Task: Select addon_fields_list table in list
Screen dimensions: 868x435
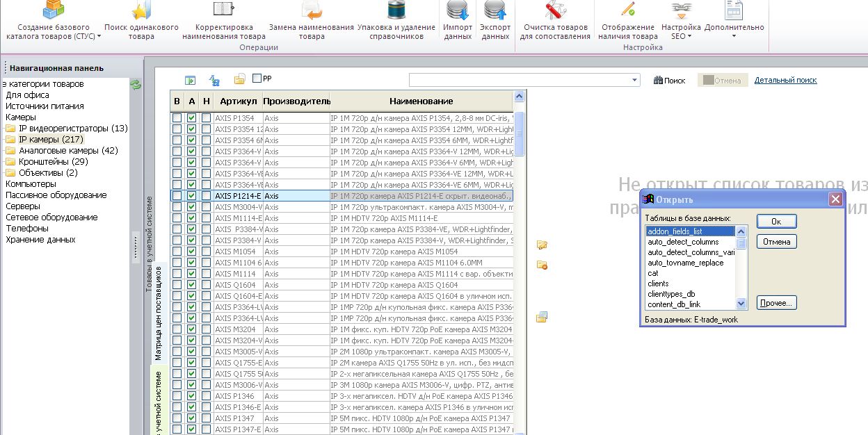Action: pos(689,231)
